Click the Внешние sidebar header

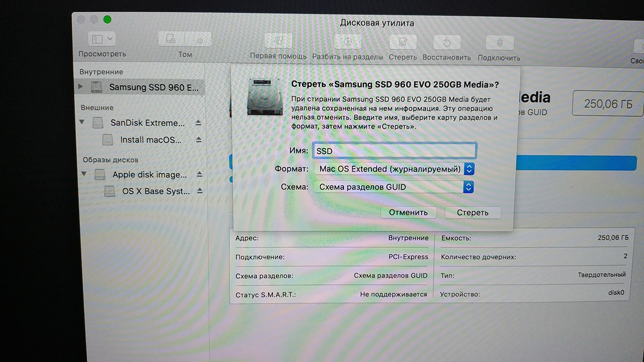(x=97, y=107)
